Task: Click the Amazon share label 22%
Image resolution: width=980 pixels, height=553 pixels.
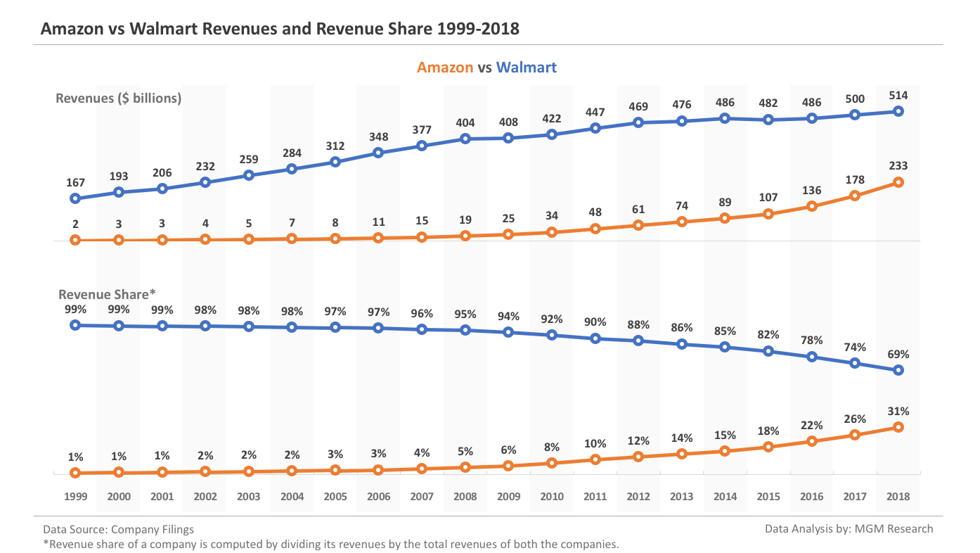Action: pos(812,425)
